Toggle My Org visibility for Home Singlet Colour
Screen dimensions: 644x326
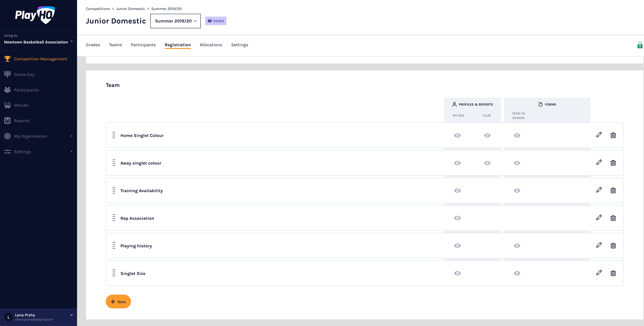pos(457,135)
